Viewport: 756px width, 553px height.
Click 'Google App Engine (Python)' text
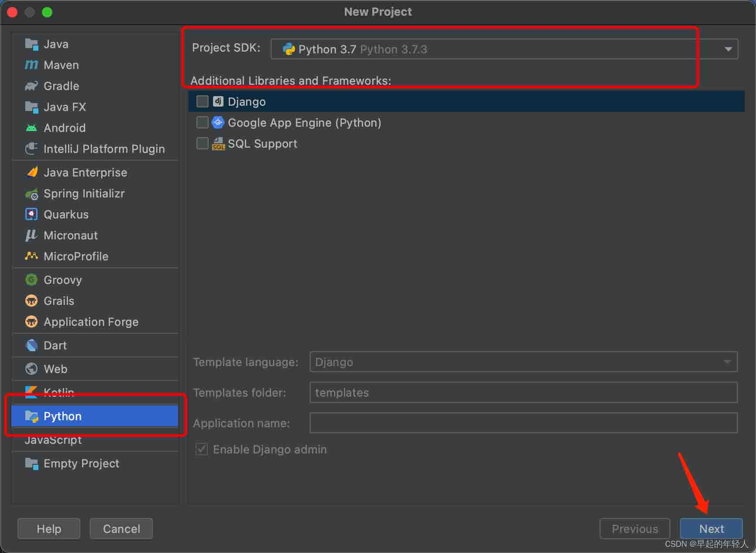[x=305, y=123]
